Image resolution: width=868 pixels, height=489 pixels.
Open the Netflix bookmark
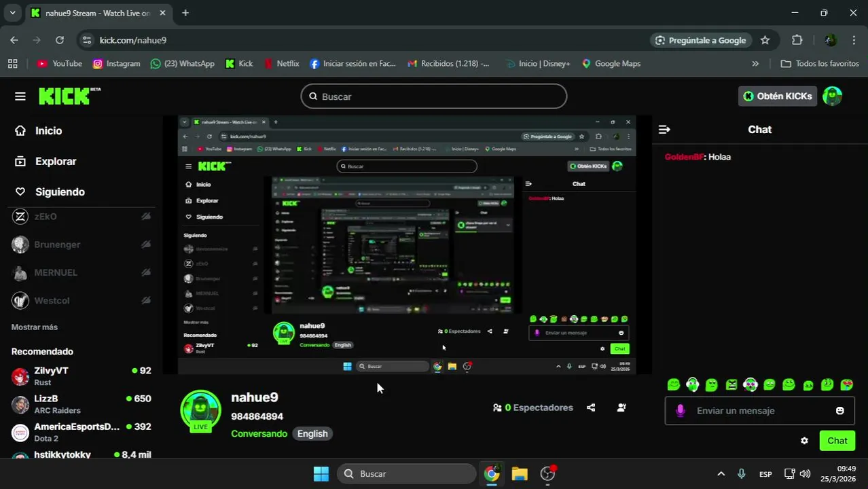[x=281, y=63]
